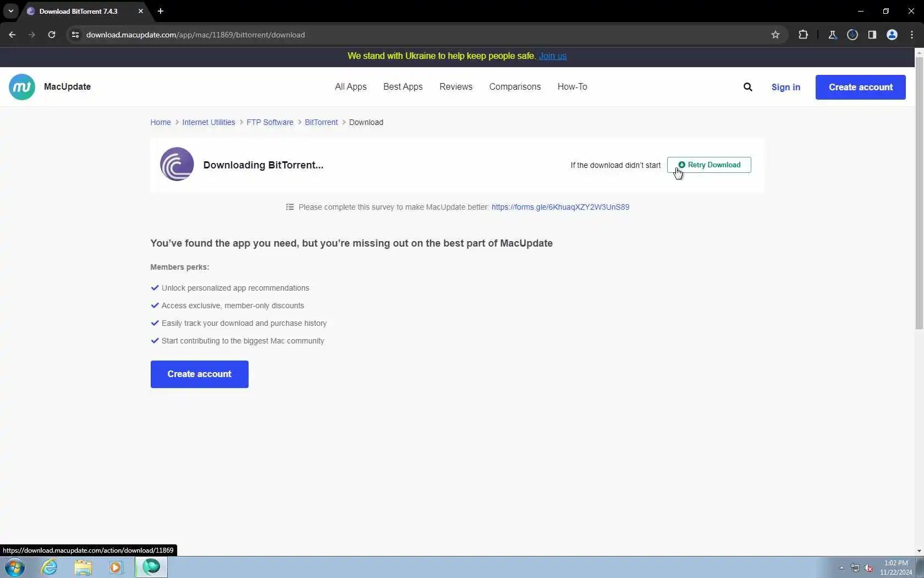The width and height of the screenshot is (924, 578).
Task: Launch Internet Explorer from taskbar
Action: click(50, 567)
